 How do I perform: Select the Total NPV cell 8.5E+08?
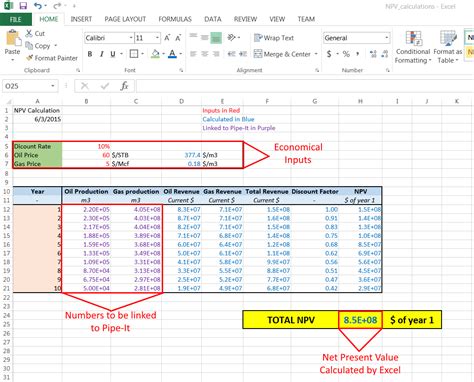(x=360, y=320)
